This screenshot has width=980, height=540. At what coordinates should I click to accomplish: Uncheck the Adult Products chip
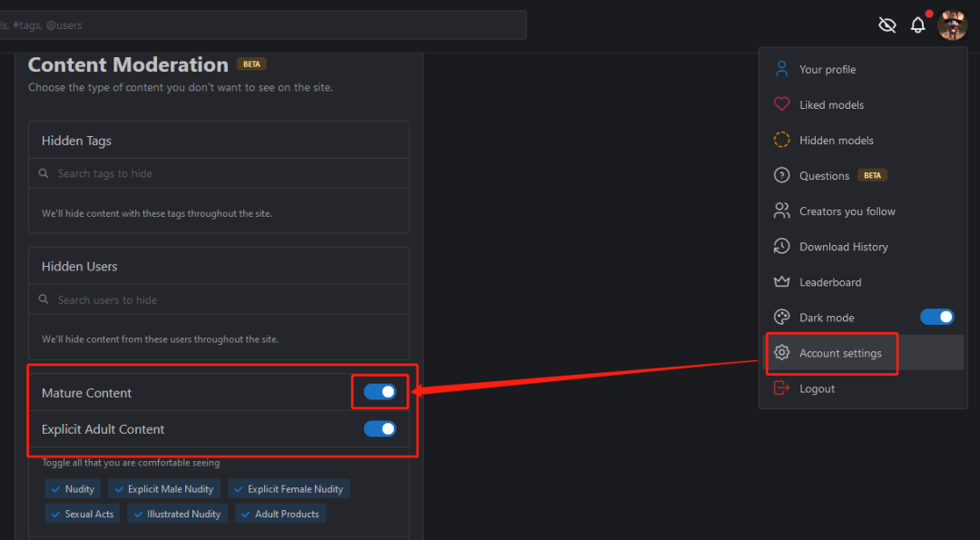tap(280, 514)
